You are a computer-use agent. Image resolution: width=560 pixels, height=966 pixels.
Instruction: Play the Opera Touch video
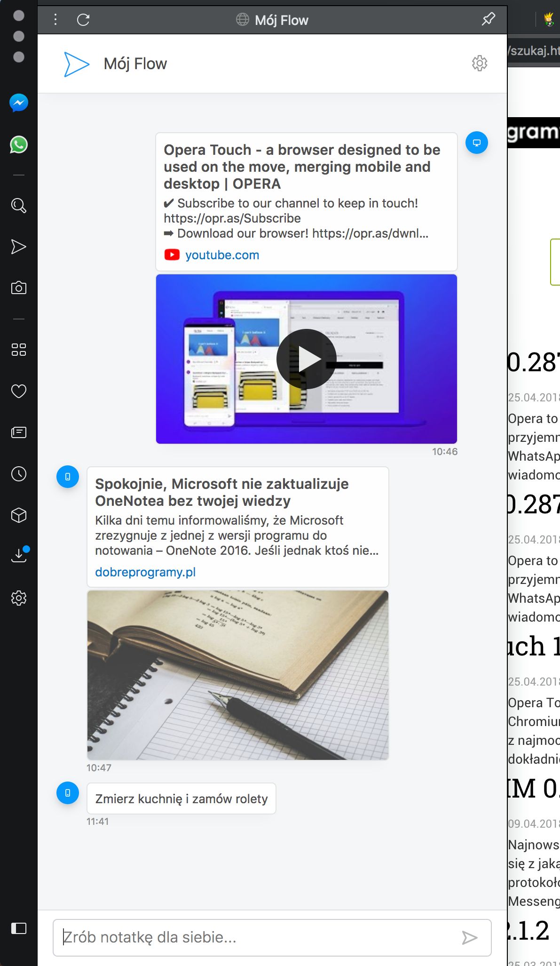tap(306, 359)
